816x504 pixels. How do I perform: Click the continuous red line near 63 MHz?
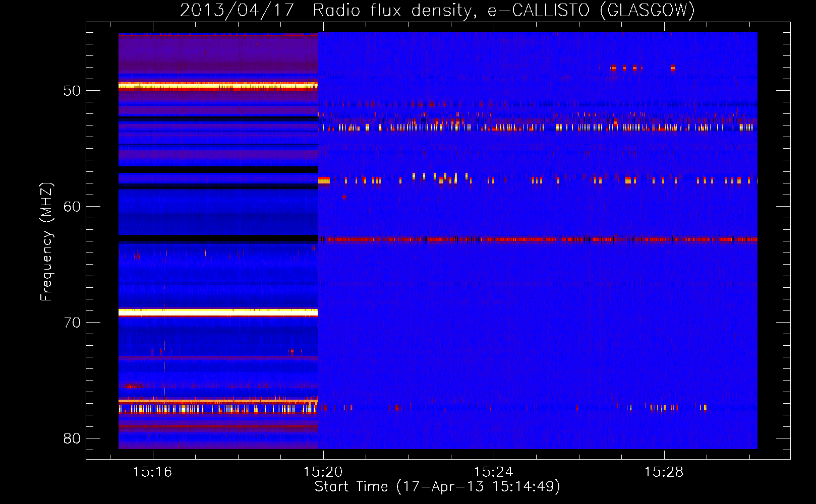(x=538, y=239)
